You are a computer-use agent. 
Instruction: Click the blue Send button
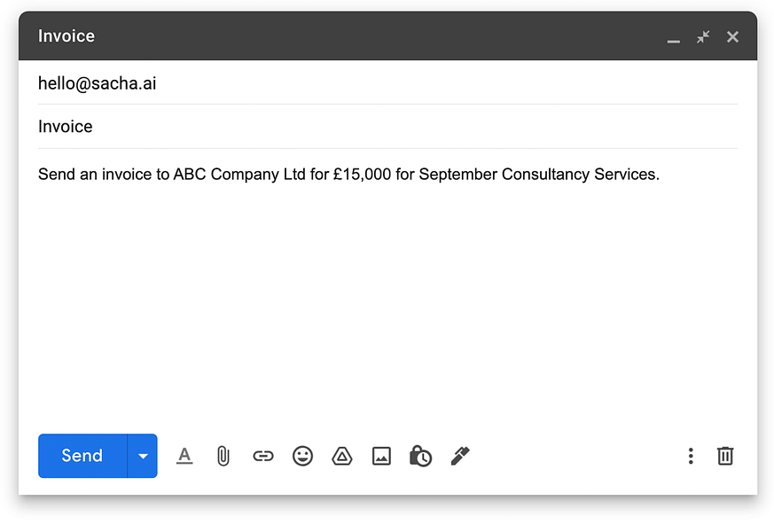point(82,456)
